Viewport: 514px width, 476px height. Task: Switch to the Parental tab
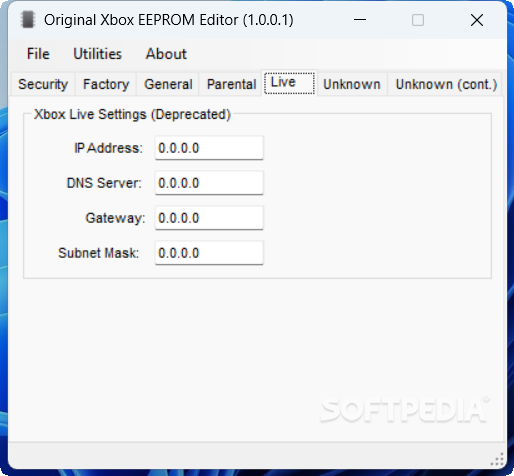[231, 84]
